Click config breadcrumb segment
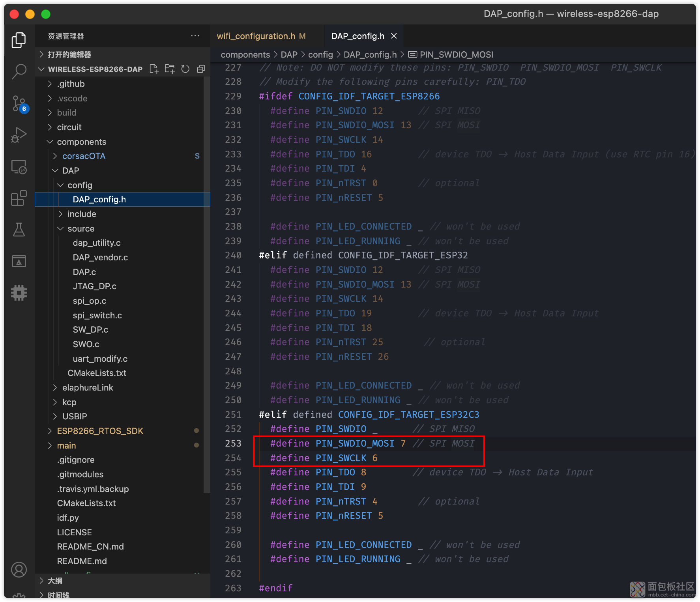This screenshot has height=602, width=700. coord(320,54)
